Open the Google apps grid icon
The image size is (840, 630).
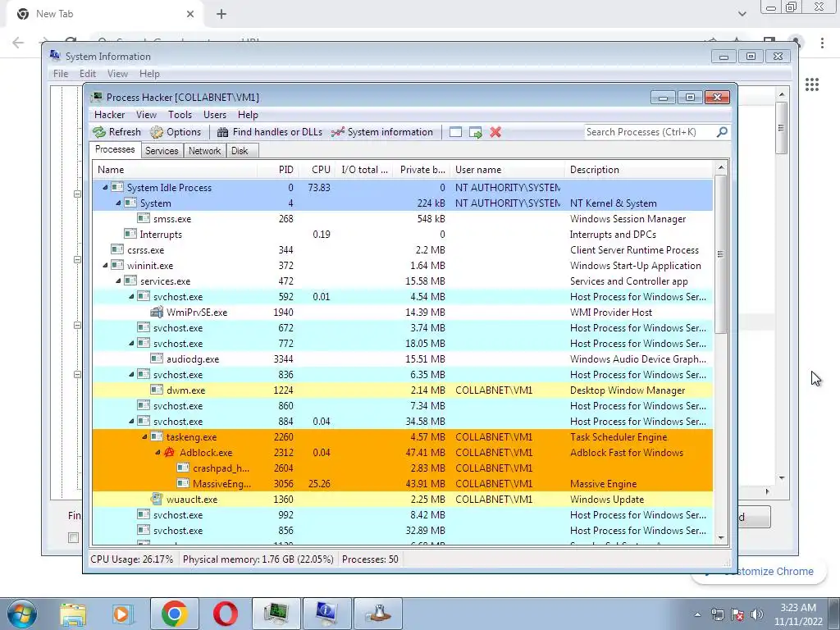(x=811, y=84)
